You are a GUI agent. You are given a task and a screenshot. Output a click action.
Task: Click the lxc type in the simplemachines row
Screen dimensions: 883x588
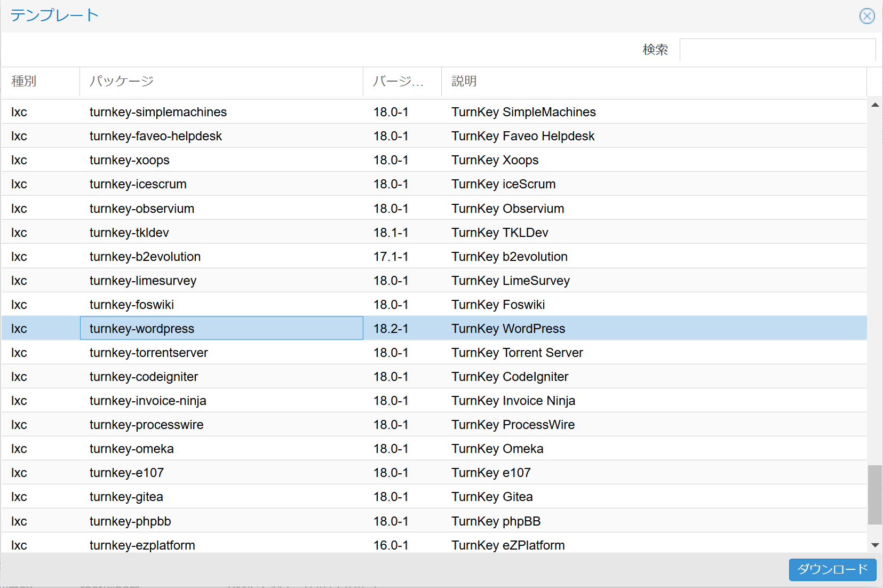point(19,112)
